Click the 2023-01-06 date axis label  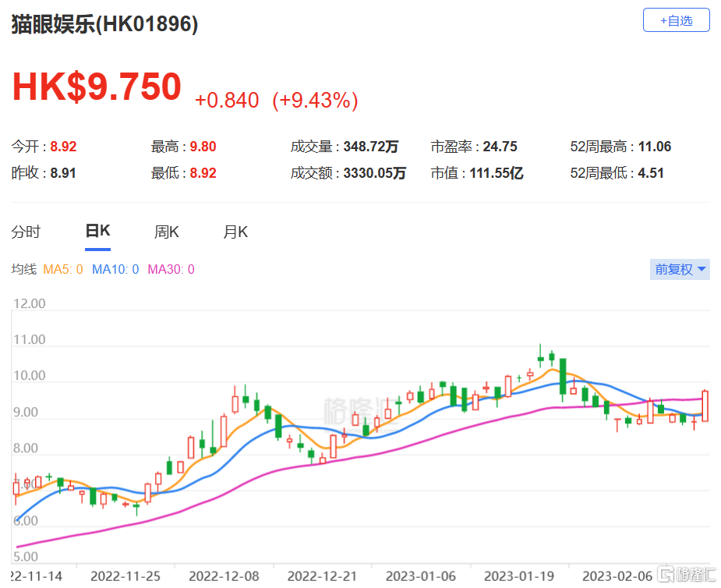[421, 576]
